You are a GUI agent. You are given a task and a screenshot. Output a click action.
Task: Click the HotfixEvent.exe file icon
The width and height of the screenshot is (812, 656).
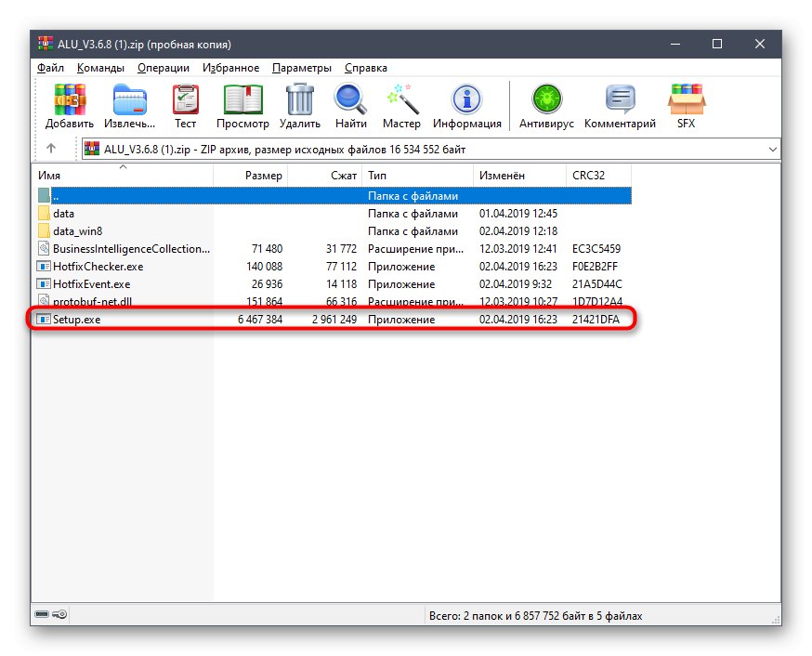[44, 283]
